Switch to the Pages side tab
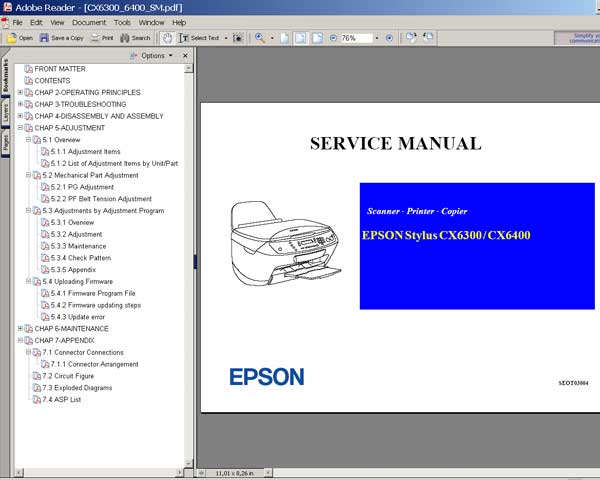 tap(5, 144)
